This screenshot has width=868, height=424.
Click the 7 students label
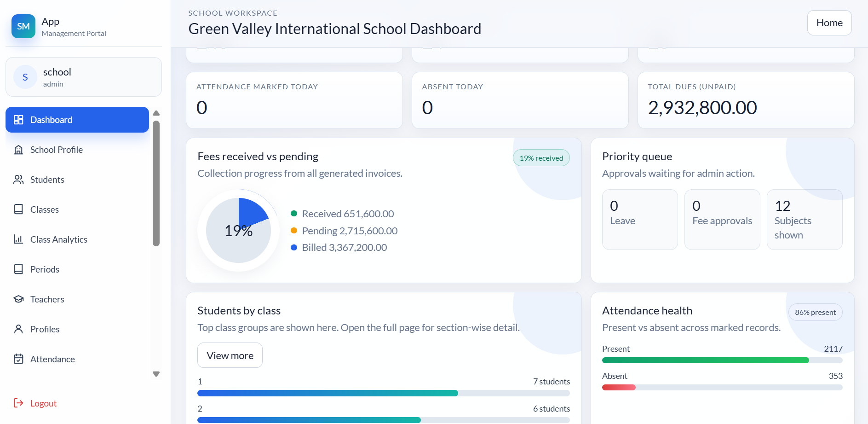(x=552, y=382)
